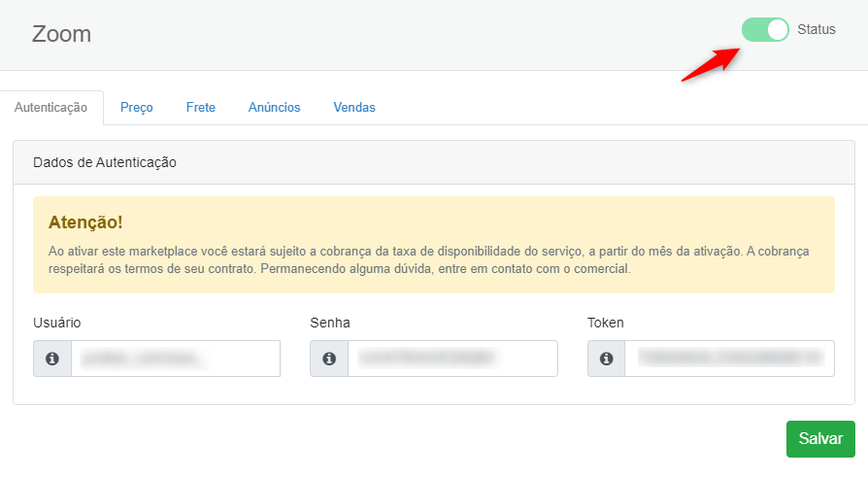
Task: Click the Dados de Autenticação panel heading
Action: coord(105,162)
